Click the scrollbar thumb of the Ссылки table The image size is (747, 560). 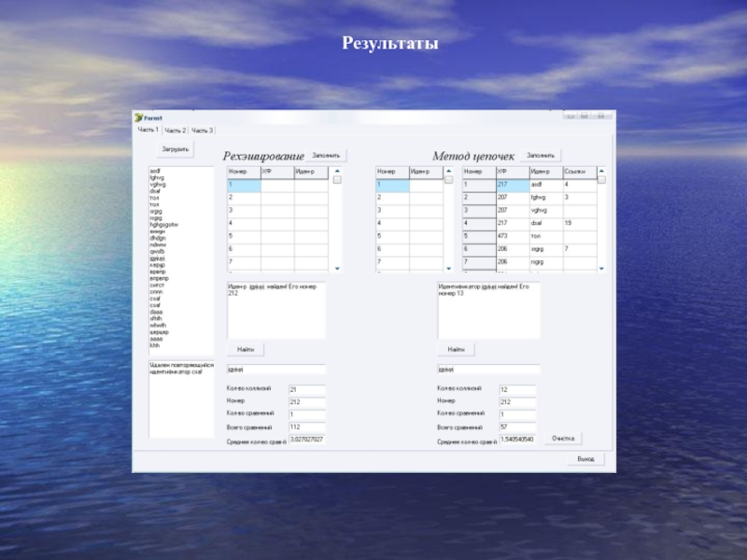point(601,179)
